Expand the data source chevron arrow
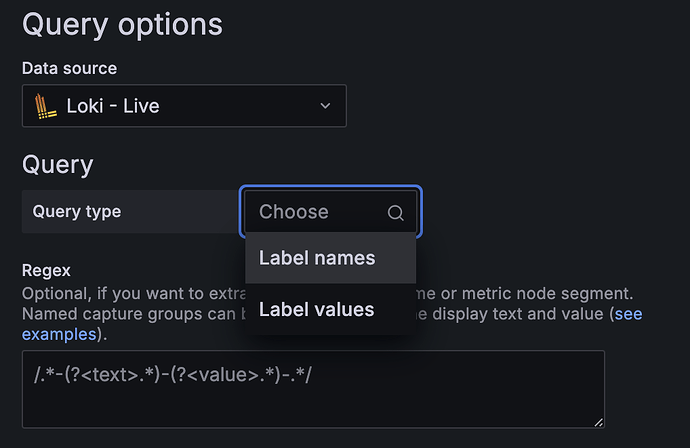This screenshot has height=448, width=690. tap(324, 106)
